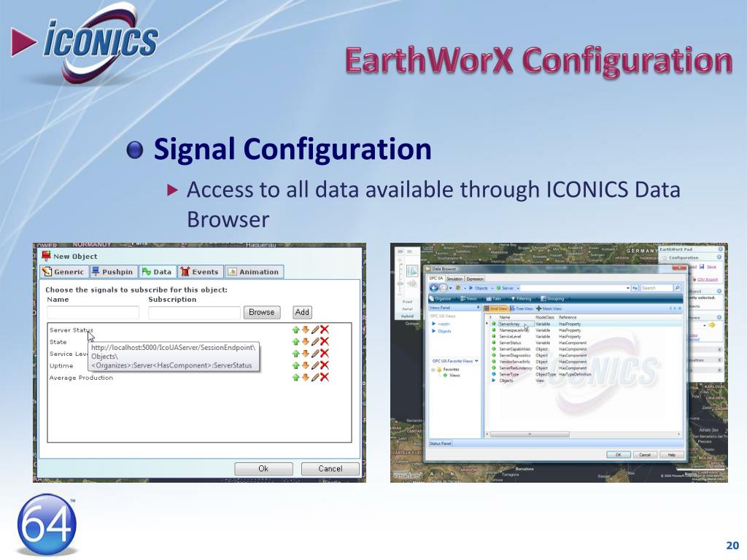Switch to the Pushpin tab
The height and width of the screenshot is (560, 747).
[113, 272]
